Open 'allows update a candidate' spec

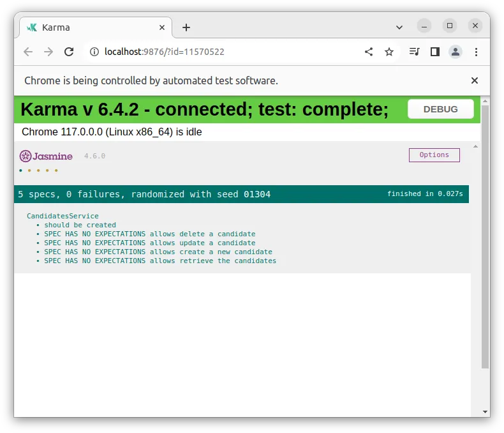coord(150,243)
